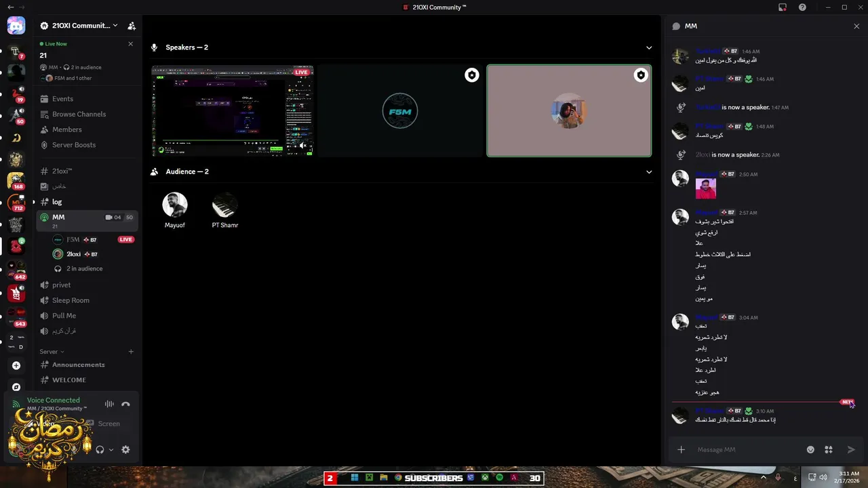Click Mayuof avatar in Audience
The image size is (868, 488).
(x=175, y=205)
